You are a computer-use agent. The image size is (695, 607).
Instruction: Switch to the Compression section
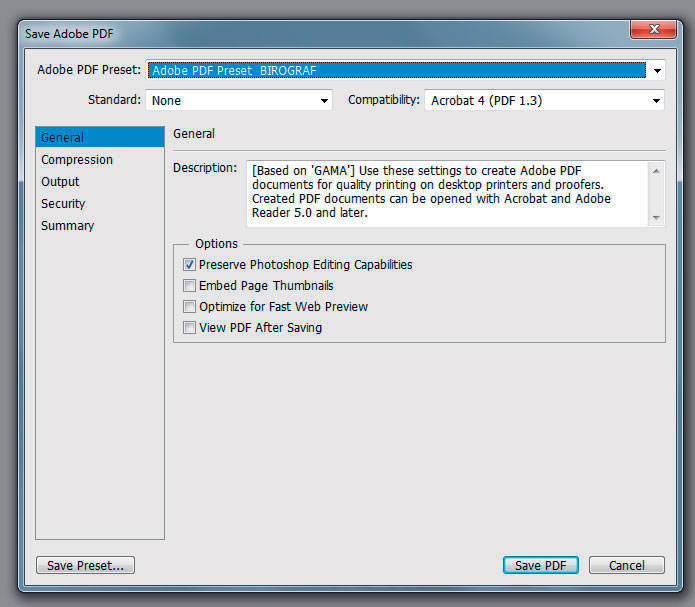pyautogui.click(x=77, y=160)
